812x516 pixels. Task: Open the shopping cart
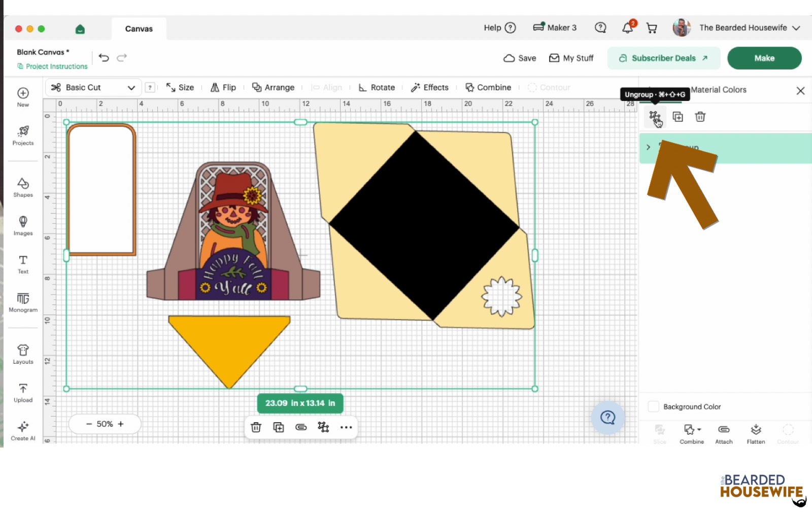[x=652, y=28]
